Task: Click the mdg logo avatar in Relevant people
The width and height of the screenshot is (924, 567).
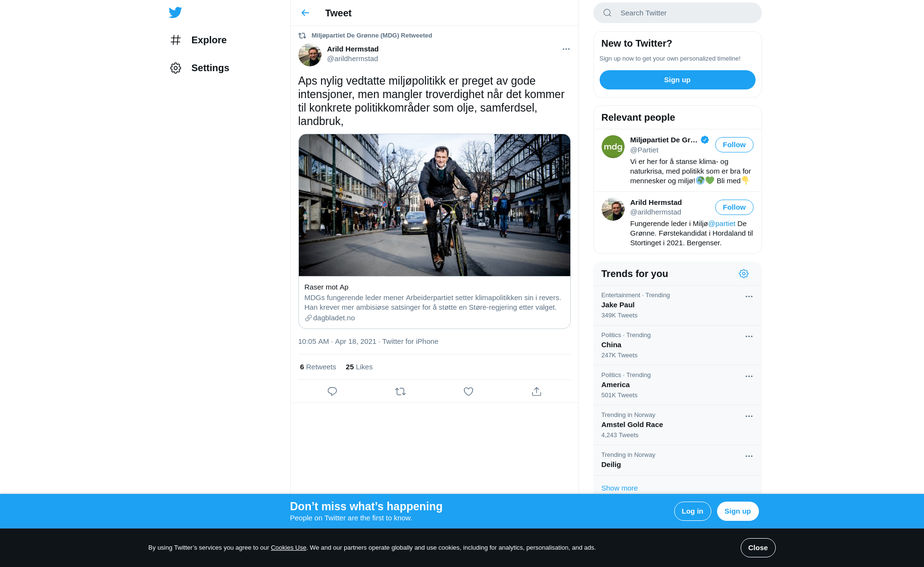Action: tap(613, 147)
